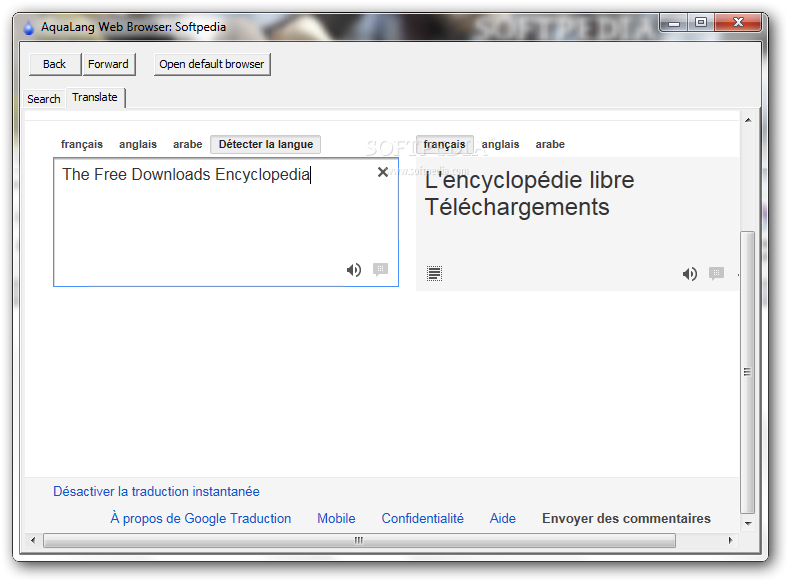Choose source language anglais
Image resolution: width=789 pixels, height=582 pixels.
(x=138, y=144)
